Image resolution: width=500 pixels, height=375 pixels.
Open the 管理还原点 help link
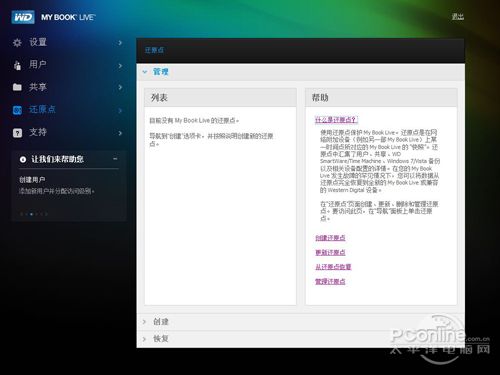pyautogui.click(x=330, y=281)
